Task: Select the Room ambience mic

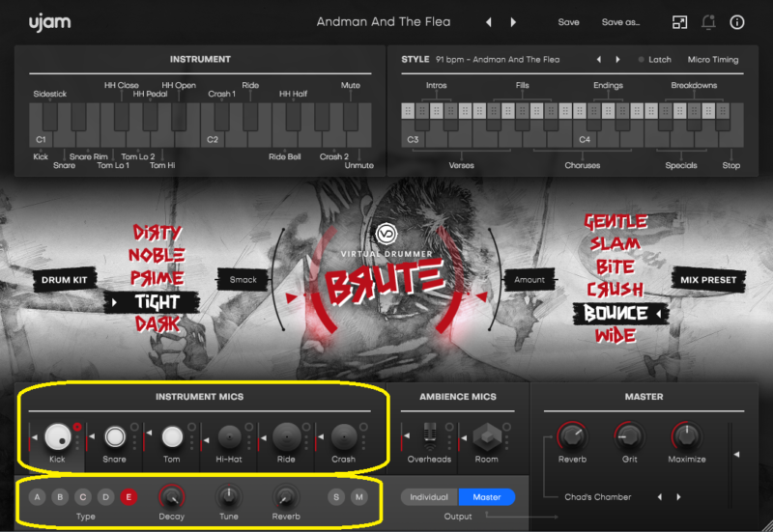Action: coord(487,437)
